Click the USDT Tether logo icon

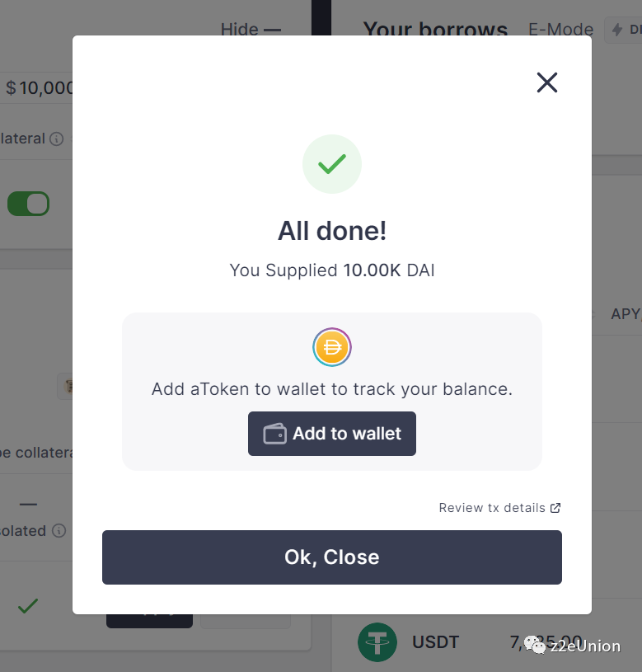[377, 641]
